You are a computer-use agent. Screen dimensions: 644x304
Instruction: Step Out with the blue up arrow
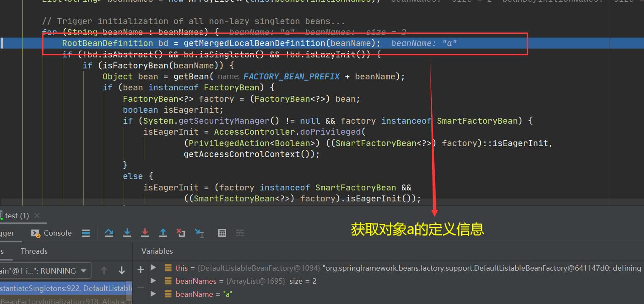coord(163,233)
